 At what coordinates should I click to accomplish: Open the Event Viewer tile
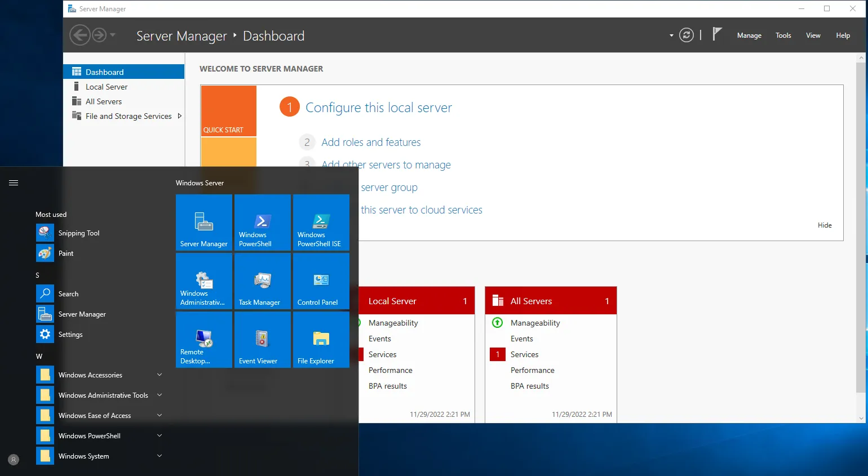click(x=263, y=340)
